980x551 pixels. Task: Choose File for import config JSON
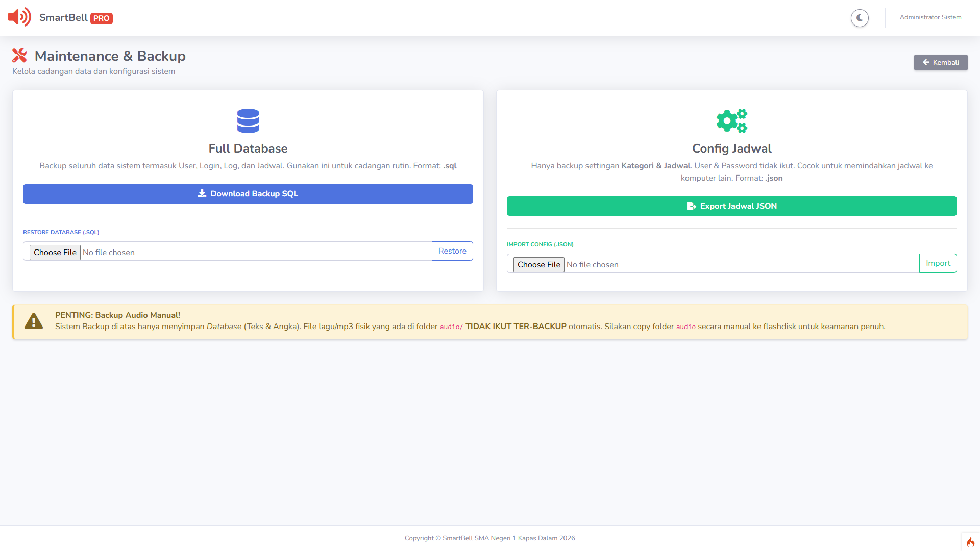click(x=538, y=264)
